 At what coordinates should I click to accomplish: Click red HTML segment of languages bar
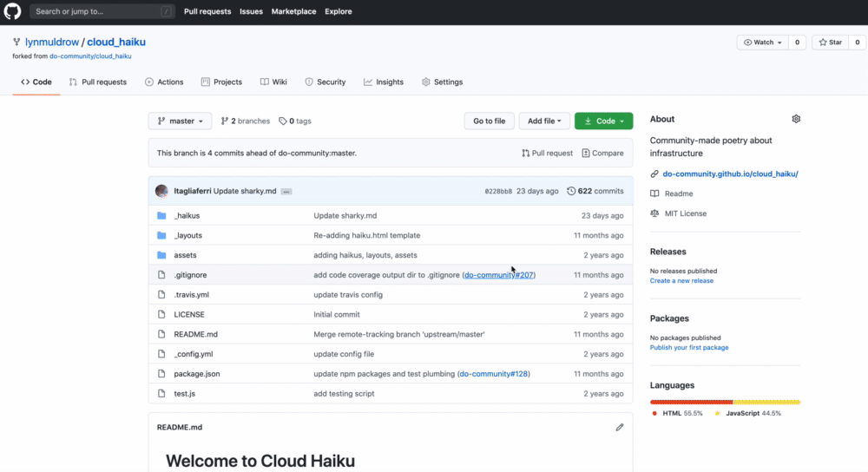pos(692,403)
